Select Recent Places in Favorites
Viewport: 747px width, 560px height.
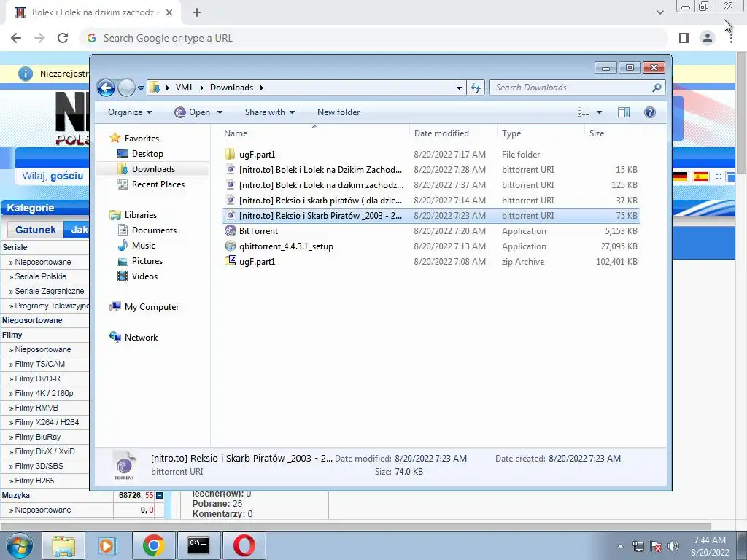158,184
